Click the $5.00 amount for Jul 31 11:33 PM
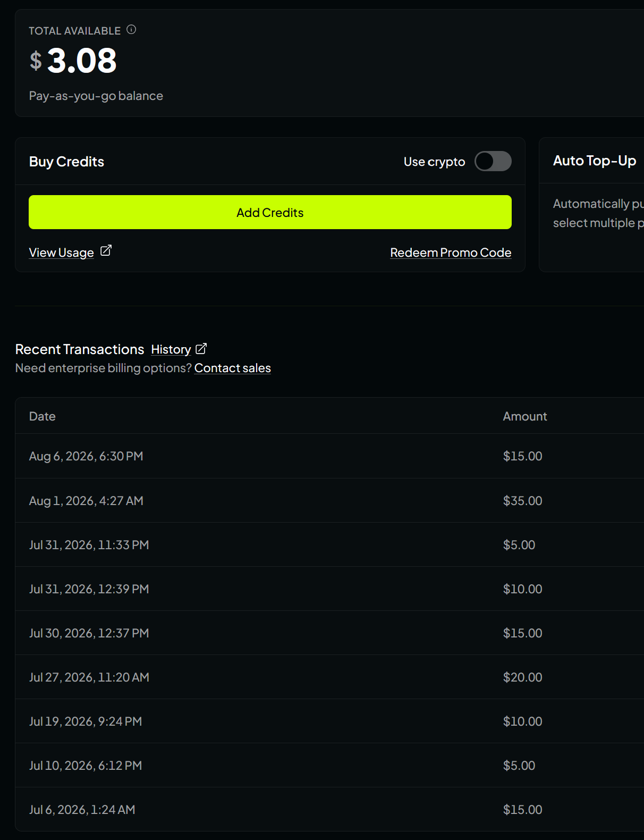The image size is (644, 840). [519, 545]
